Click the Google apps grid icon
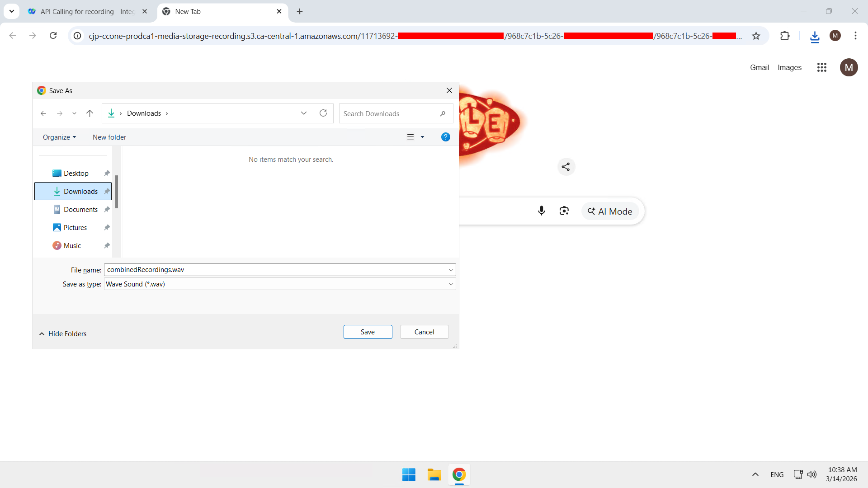868x488 pixels. 821,67
